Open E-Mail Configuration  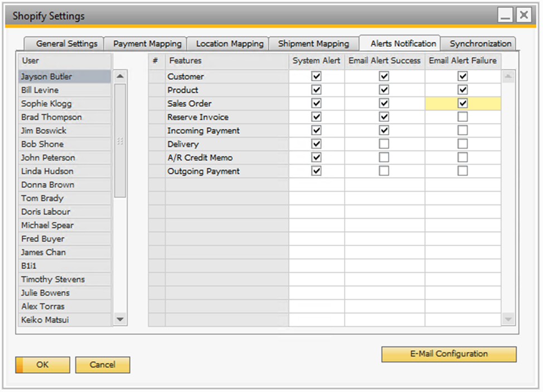click(x=449, y=354)
